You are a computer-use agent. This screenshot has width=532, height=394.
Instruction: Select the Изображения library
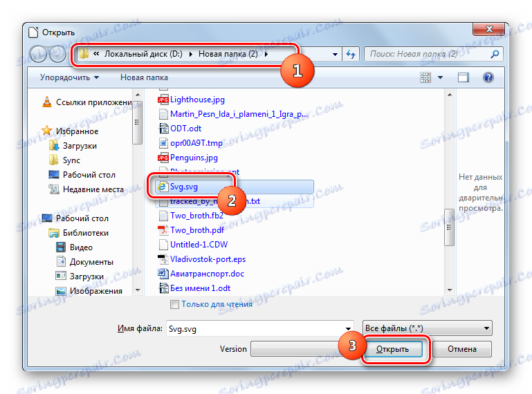pos(96,291)
